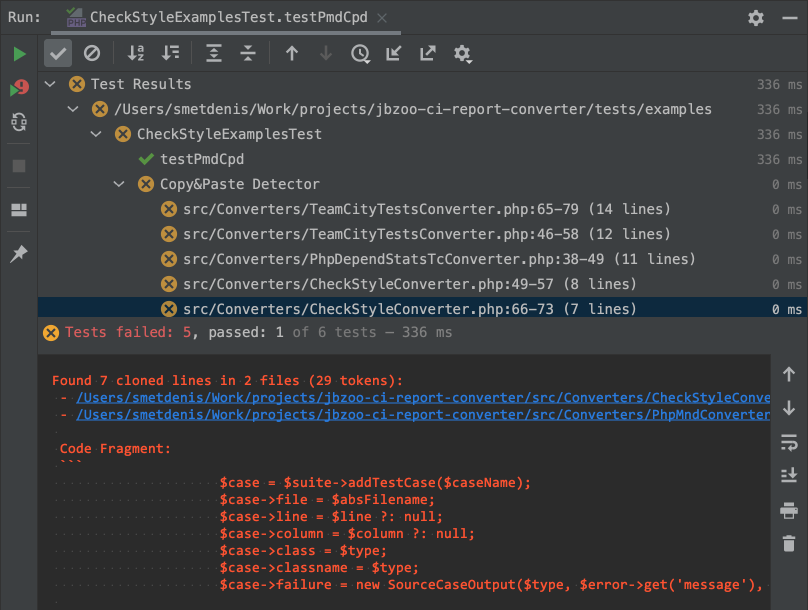Click Scroll to End icon
This screenshot has height=610, width=808.
click(788, 476)
